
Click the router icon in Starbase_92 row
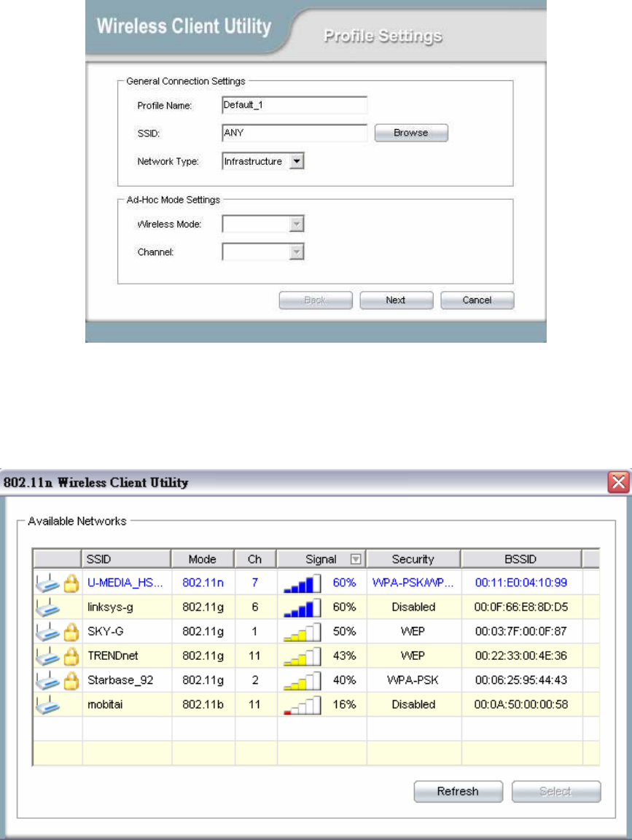point(47,680)
